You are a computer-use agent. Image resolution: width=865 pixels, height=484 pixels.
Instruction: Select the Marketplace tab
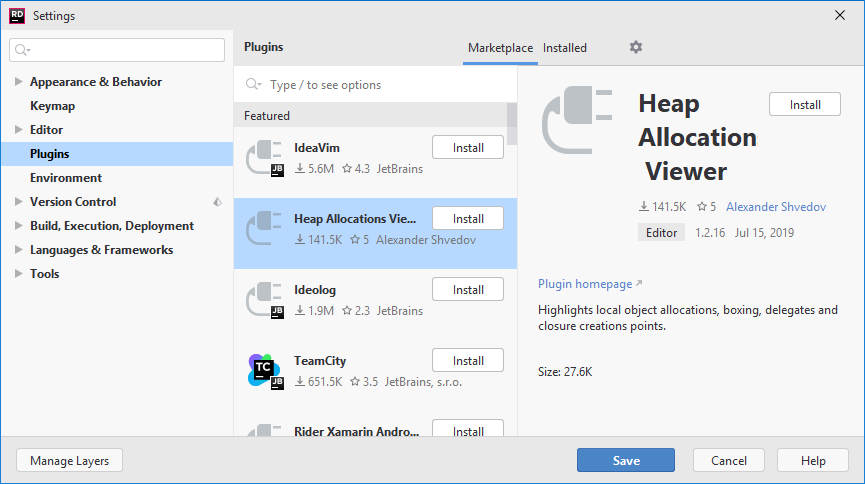(x=500, y=48)
